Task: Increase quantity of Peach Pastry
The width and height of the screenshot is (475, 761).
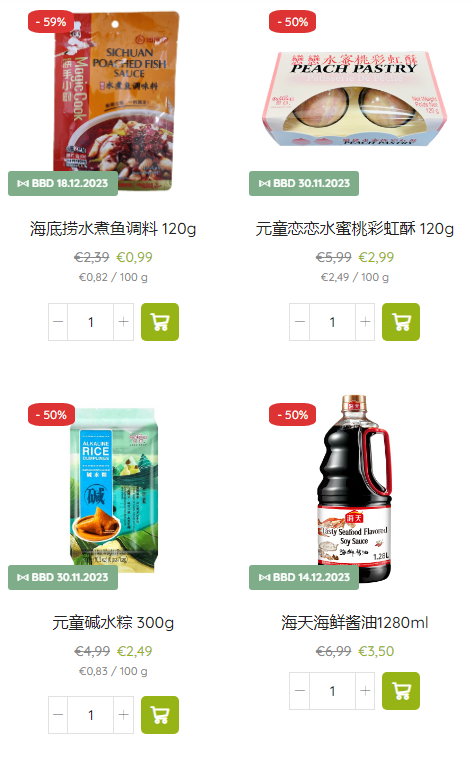Action: [365, 322]
